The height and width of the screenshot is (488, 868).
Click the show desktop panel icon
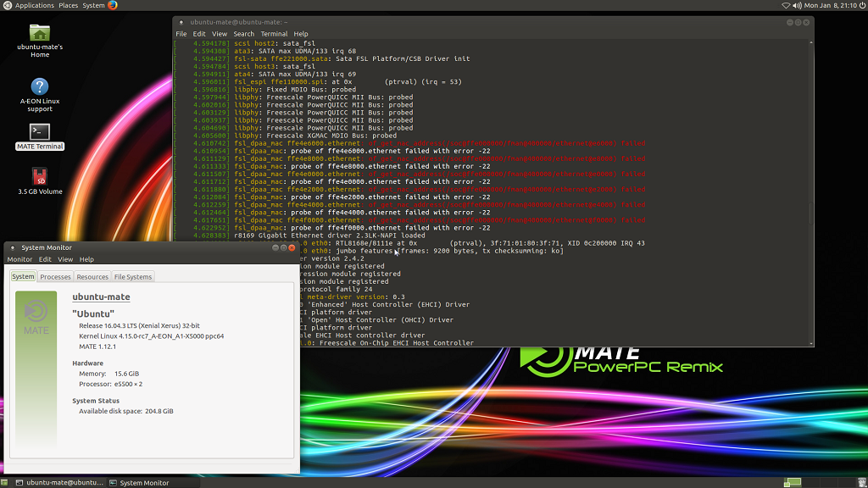(x=4, y=482)
